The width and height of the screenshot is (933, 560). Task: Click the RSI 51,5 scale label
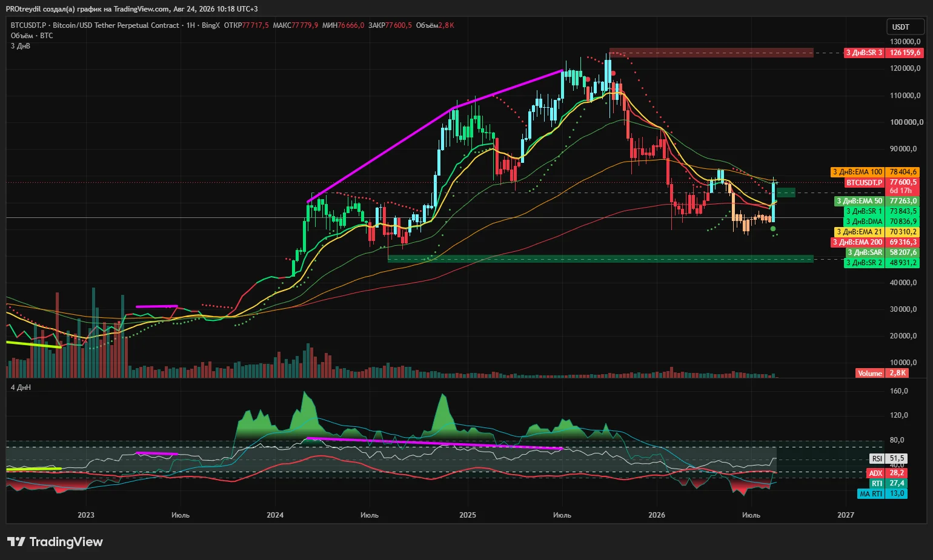coord(888,459)
